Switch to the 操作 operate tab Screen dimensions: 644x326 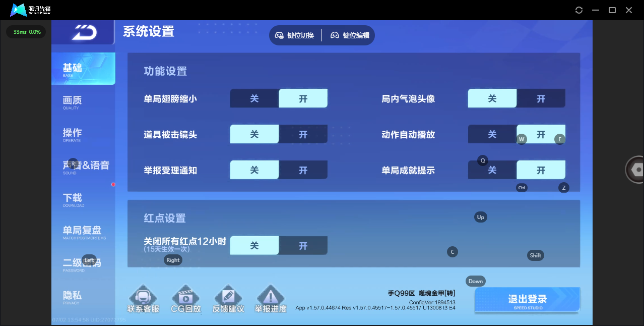point(83,134)
